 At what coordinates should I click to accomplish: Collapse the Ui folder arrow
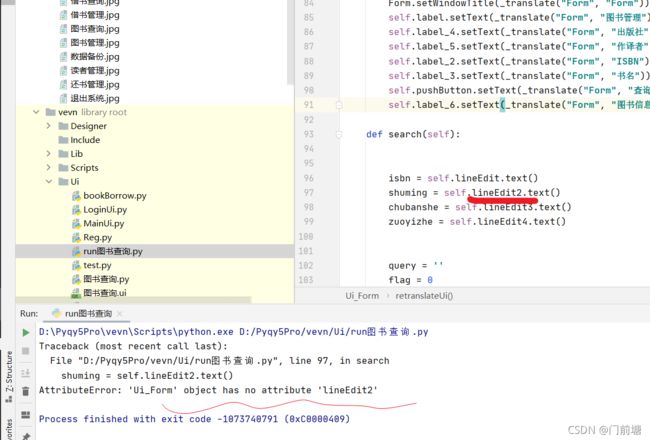[49, 182]
